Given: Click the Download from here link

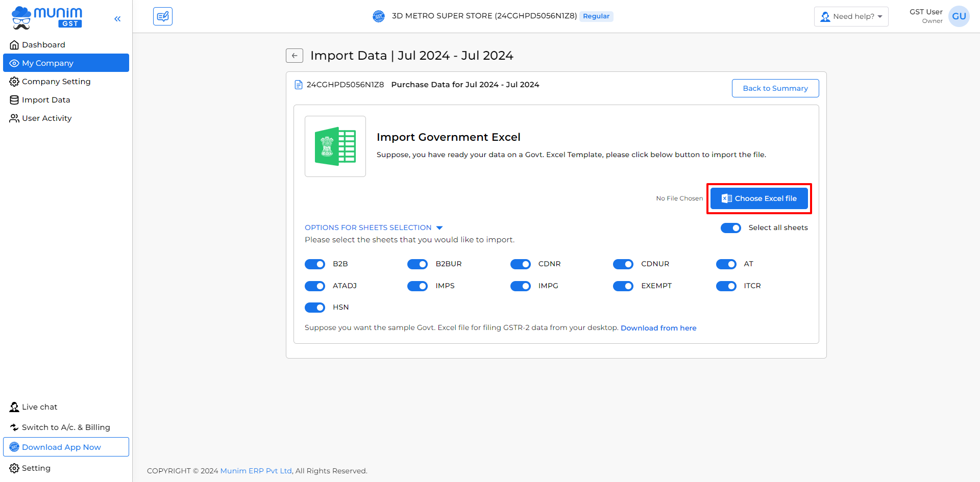Looking at the screenshot, I should coord(658,328).
